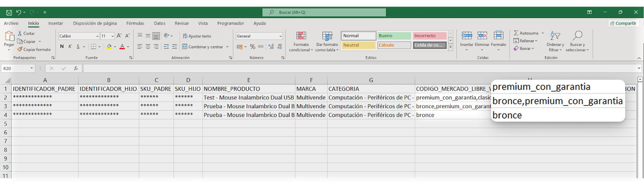Switch to the Fórmulas tab

(x=135, y=23)
